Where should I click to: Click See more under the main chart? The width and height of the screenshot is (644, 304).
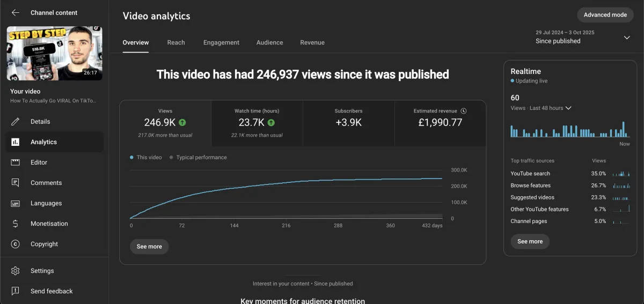tap(149, 247)
